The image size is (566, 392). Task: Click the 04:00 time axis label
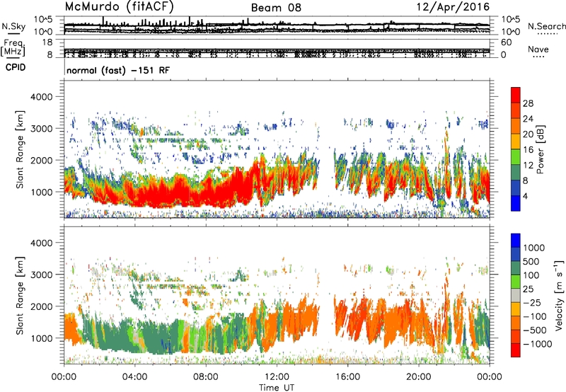pyautogui.click(x=134, y=377)
